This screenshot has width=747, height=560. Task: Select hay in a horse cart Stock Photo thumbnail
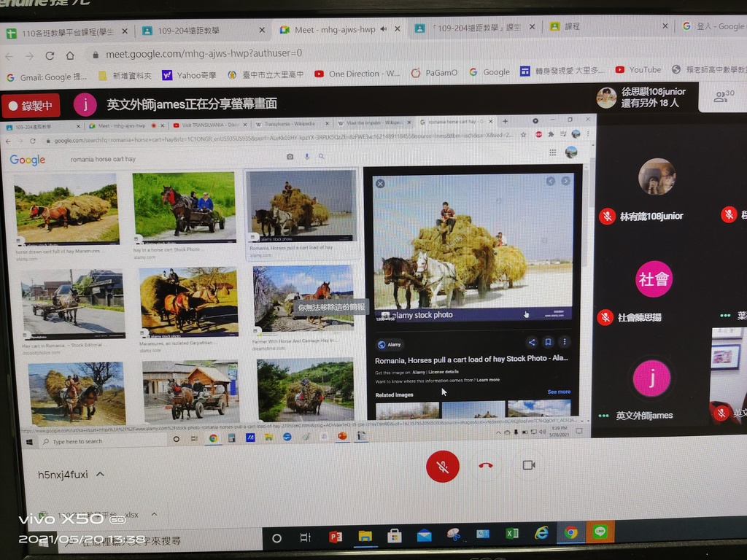pyautogui.click(x=185, y=207)
